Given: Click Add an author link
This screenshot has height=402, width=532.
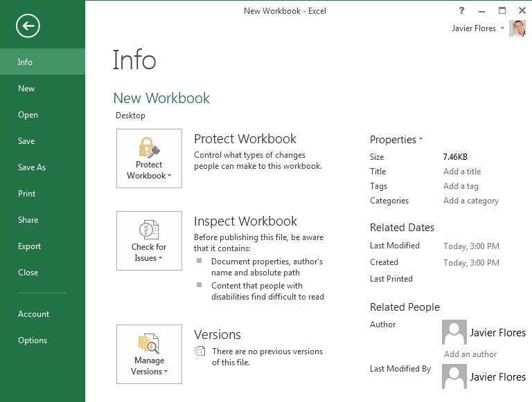Looking at the screenshot, I should [470, 354].
